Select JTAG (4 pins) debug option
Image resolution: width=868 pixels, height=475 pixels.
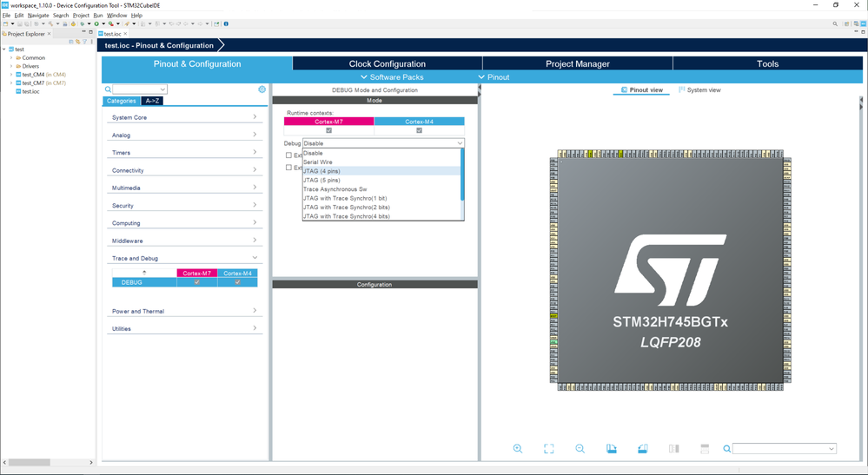click(381, 171)
